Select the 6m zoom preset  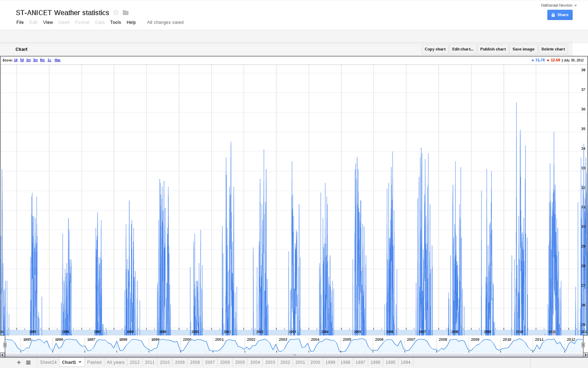pyautogui.click(x=42, y=60)
